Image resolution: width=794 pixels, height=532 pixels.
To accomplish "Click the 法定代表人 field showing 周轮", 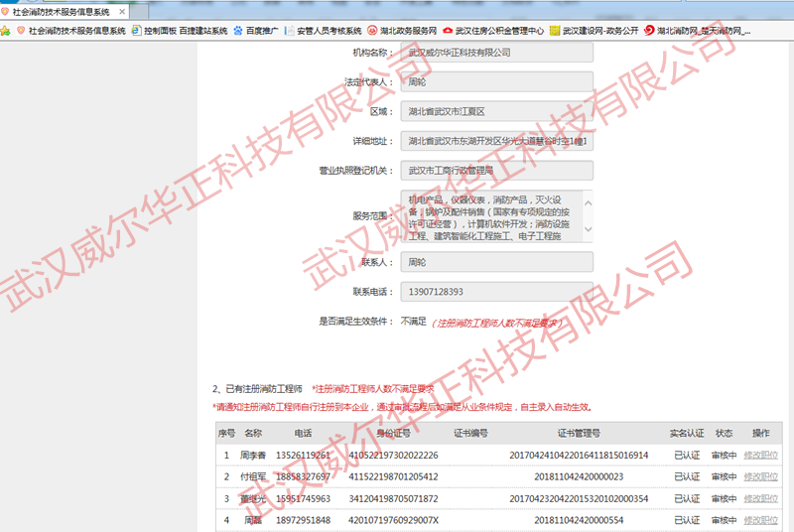I will tap(497, 81).
